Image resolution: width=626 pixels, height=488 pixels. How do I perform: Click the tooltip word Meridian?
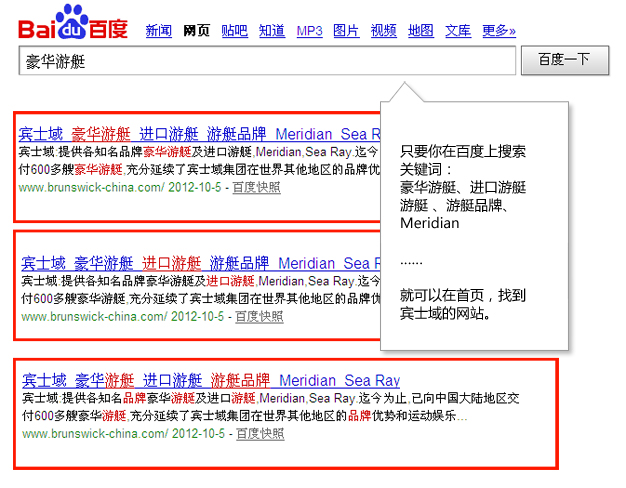click(430, 223)
